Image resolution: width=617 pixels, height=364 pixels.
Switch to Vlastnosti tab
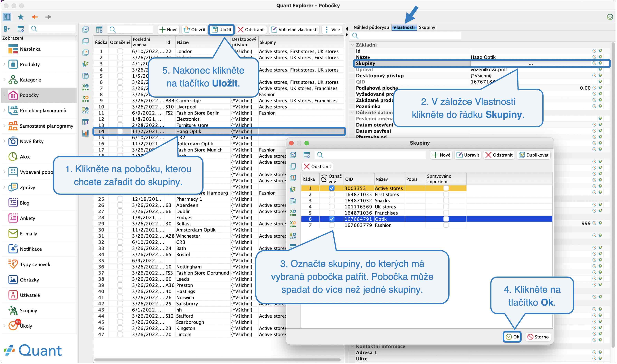coord(404,27)
